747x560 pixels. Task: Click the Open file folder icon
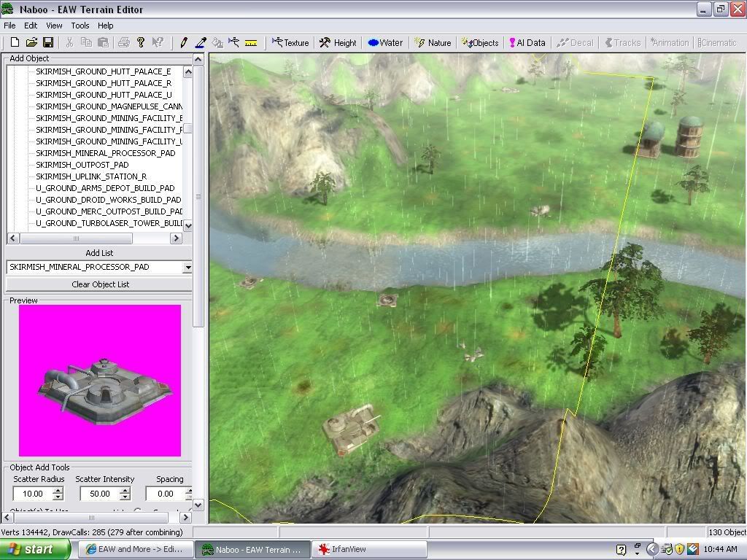click(x=31, y=42)
